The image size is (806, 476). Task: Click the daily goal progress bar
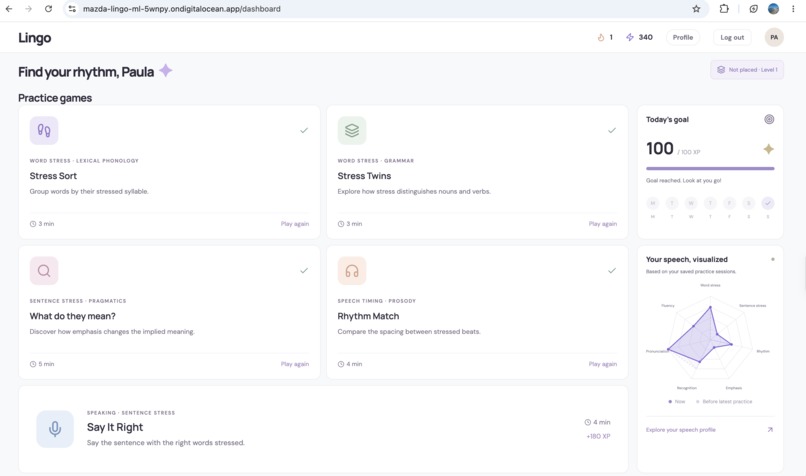point(710,168)
